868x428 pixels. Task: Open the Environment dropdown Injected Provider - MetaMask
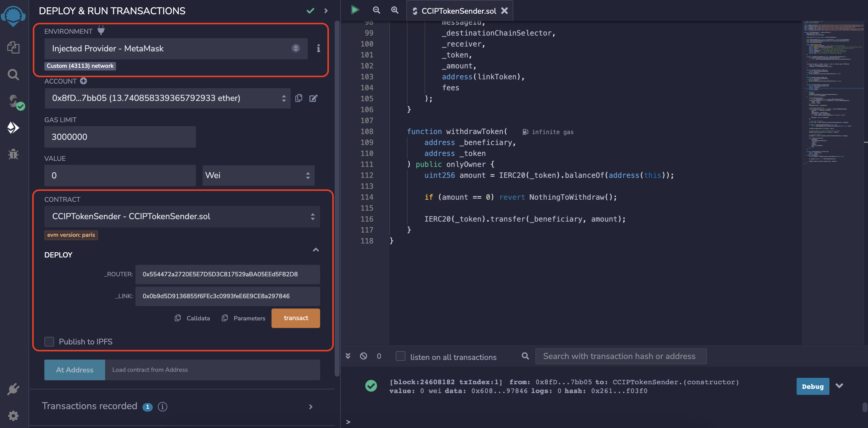pyautogui.click(x=176, y=49)
